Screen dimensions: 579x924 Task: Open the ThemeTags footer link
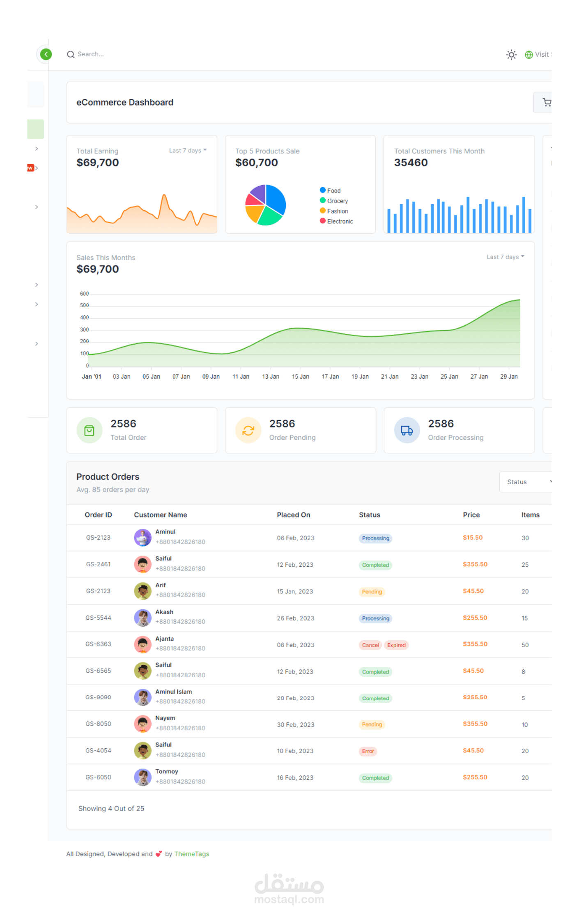192,854
